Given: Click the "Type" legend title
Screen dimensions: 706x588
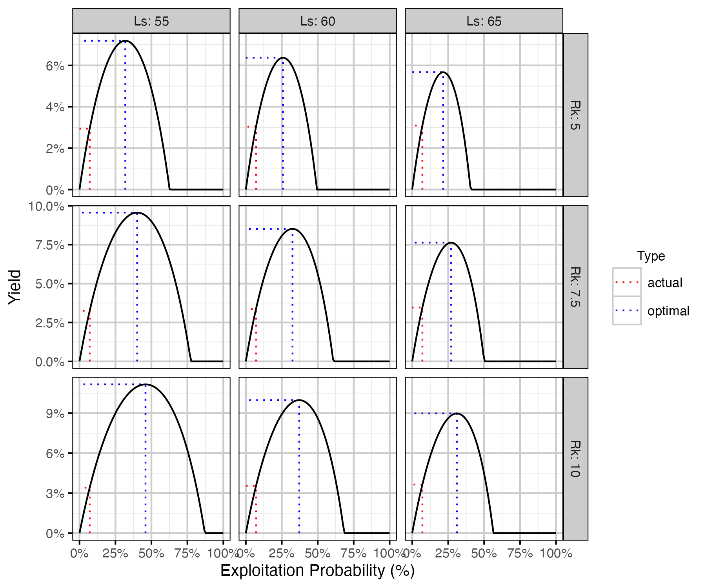Looking at the screenshot, I should click(x=651, y=256).
